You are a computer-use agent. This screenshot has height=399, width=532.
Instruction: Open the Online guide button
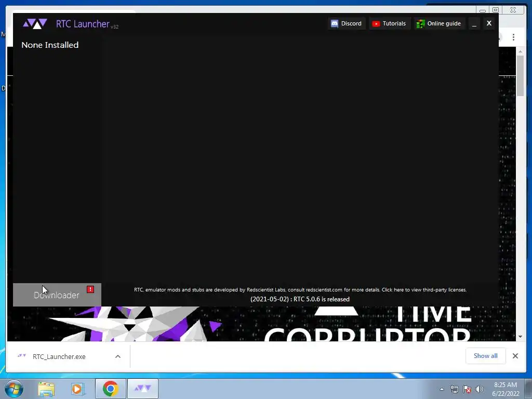[x=438, y=23]
